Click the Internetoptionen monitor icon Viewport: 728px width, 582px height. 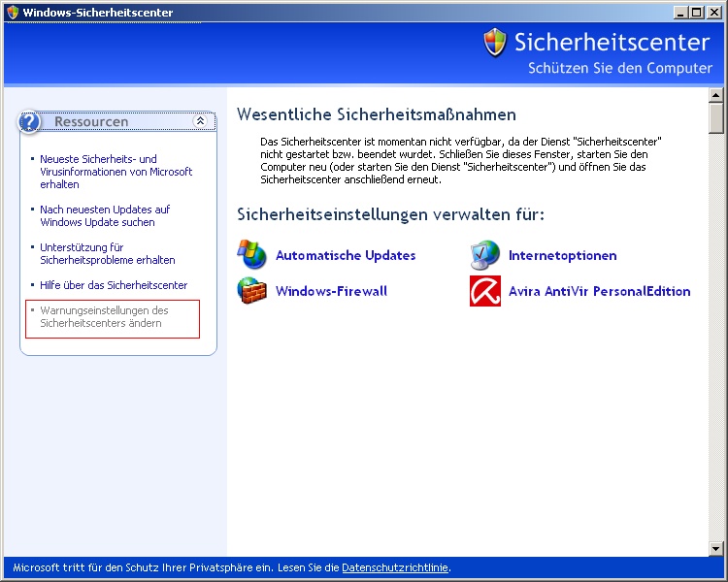(x=485, y=255)
